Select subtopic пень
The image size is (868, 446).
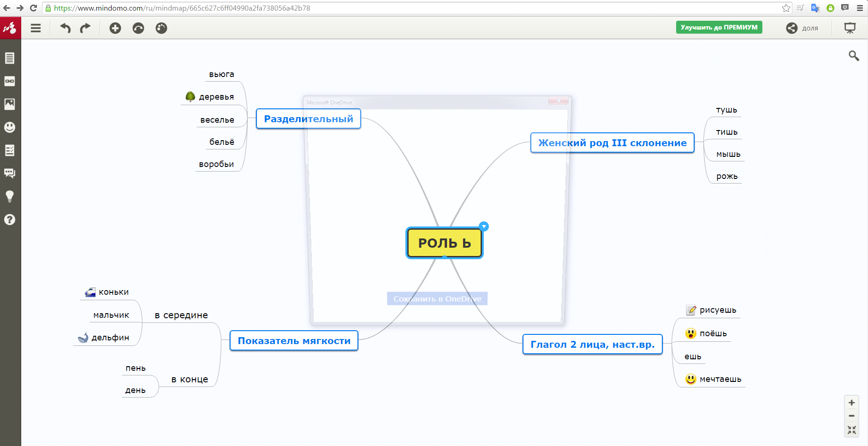(136, 368)
